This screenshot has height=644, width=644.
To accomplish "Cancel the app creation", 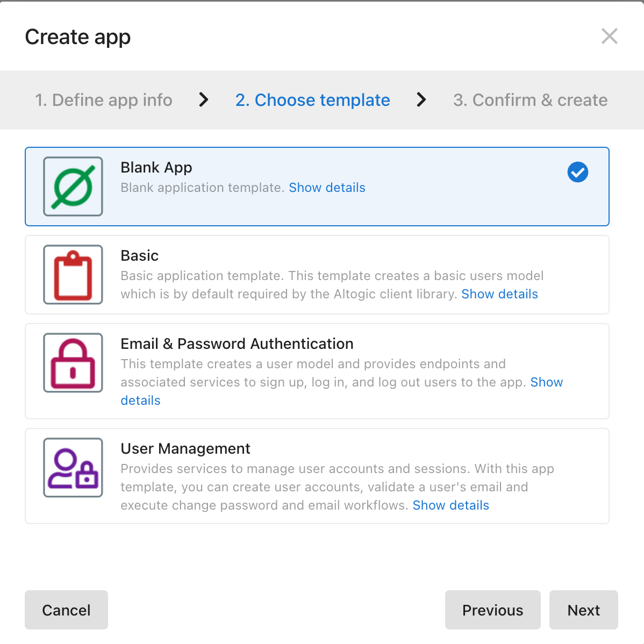I will pos(66,610).
